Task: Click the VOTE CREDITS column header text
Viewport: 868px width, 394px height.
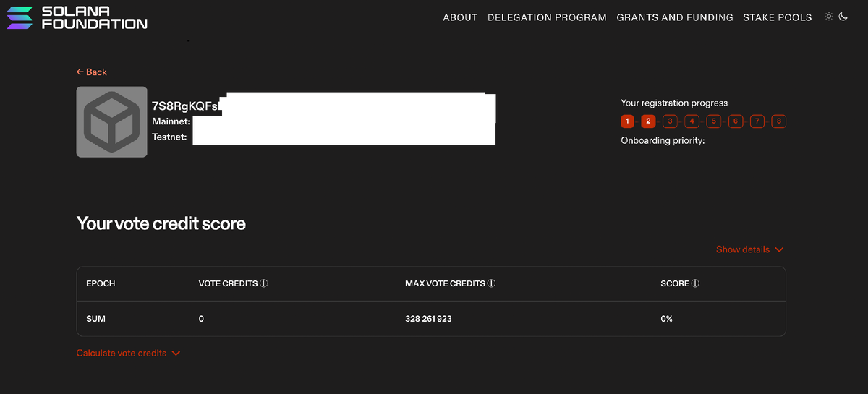Action: pos(228,283)
